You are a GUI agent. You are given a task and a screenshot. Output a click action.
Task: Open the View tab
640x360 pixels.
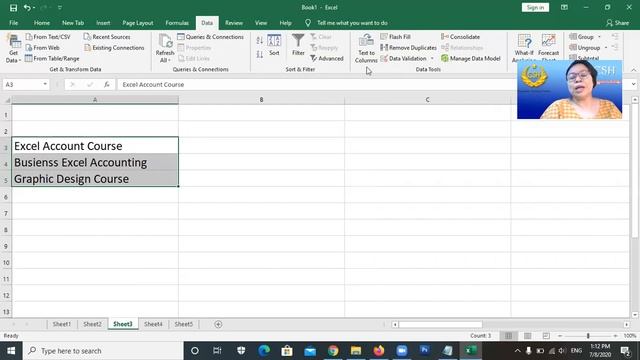(x=261, y=23)
